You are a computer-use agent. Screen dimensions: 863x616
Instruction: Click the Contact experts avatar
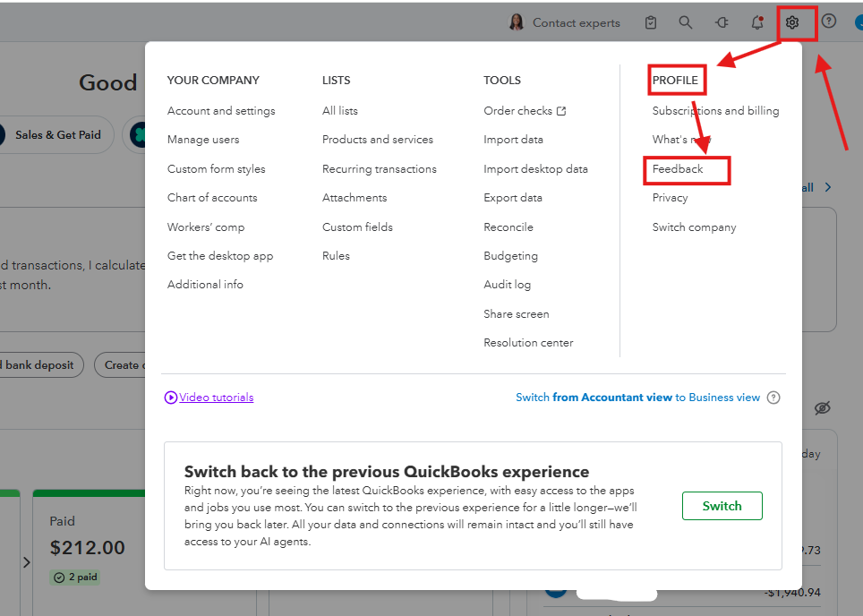(517, 22)
